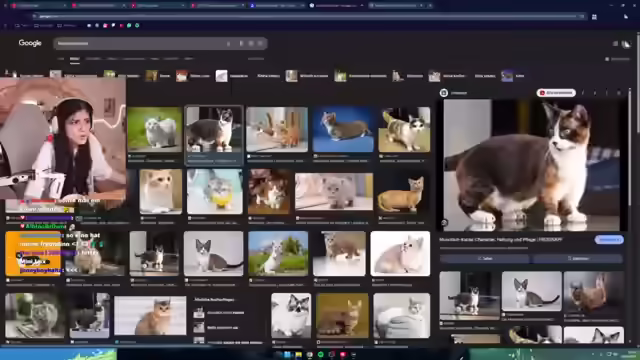Open the source site favicon in preview panel
Screen dimensions: 640x360
coord(444,93)
